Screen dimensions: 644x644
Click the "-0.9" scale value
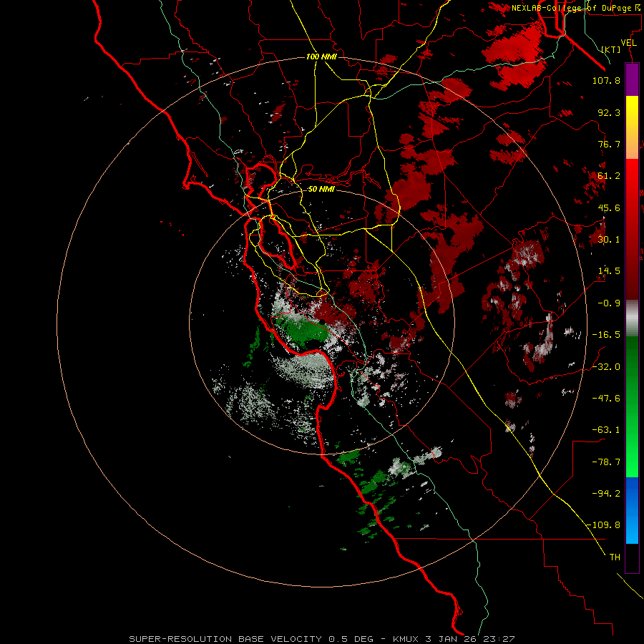[609, 303]
